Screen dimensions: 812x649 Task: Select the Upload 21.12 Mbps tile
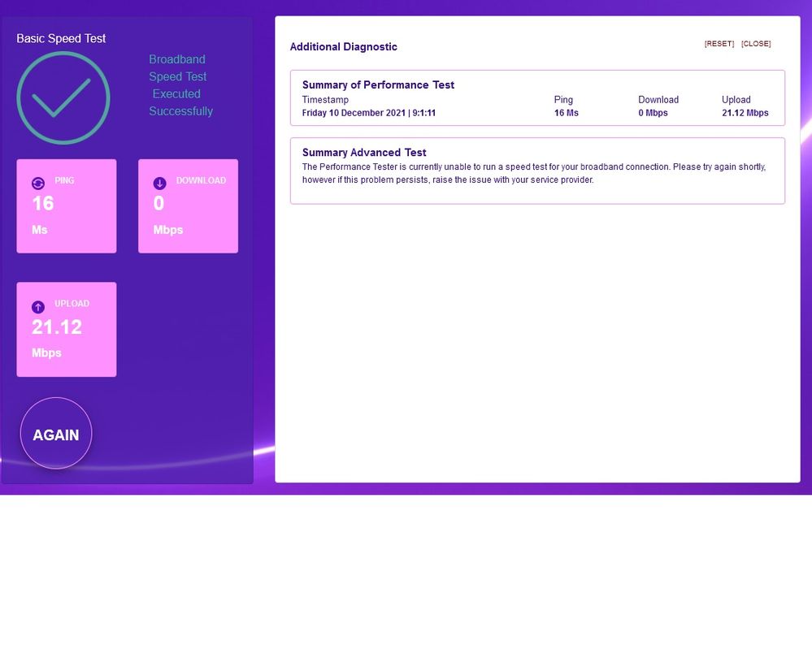point(67,329)
